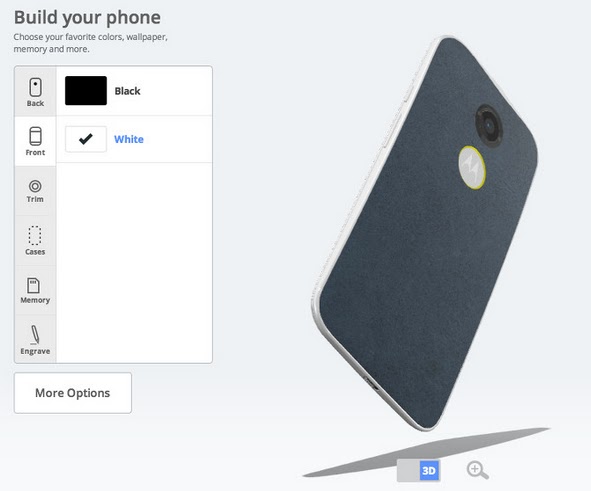The height and width of the screenshot is (491, 591).
Task: Switch to the Memory tab label
Action: coord(35,300)
